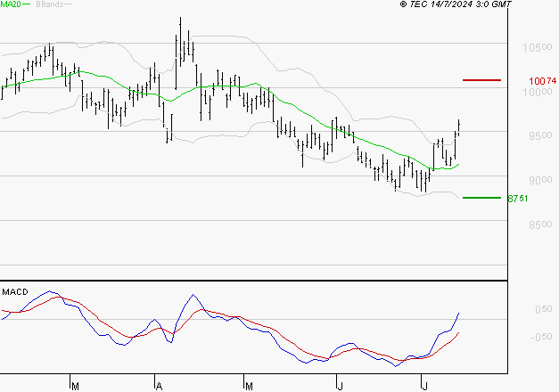Click the first J month marker
Screen dimensions: 559x392
[340, 386]
